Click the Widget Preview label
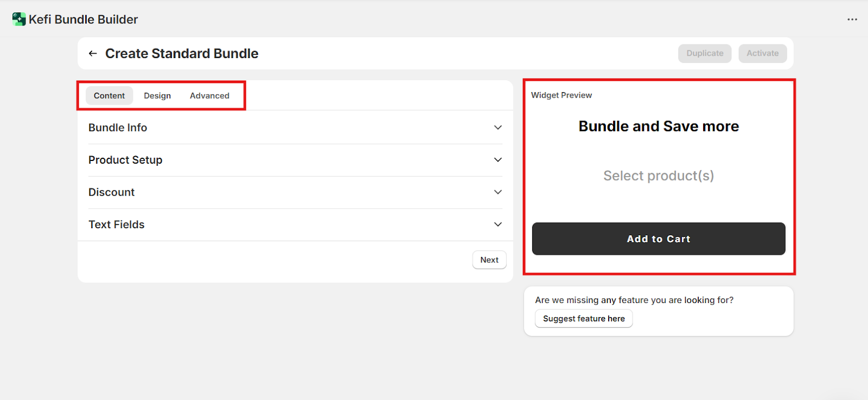The image size is (868, 400). (x=561, y=95)
